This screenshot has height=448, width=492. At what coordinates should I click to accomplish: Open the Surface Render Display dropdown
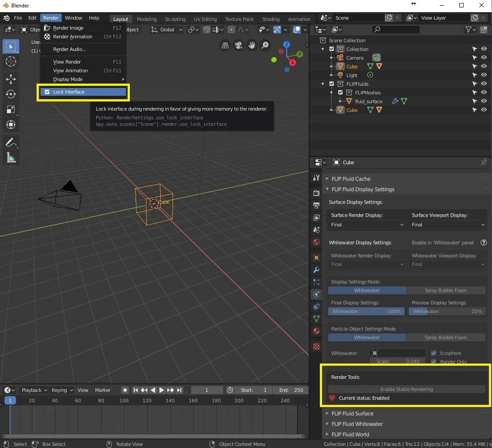coord(366,225)
